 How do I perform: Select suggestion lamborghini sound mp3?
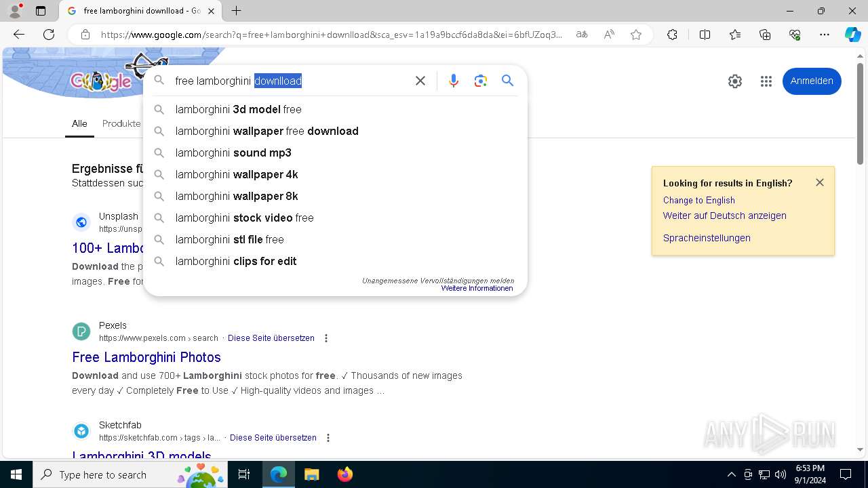click(335, 152)
